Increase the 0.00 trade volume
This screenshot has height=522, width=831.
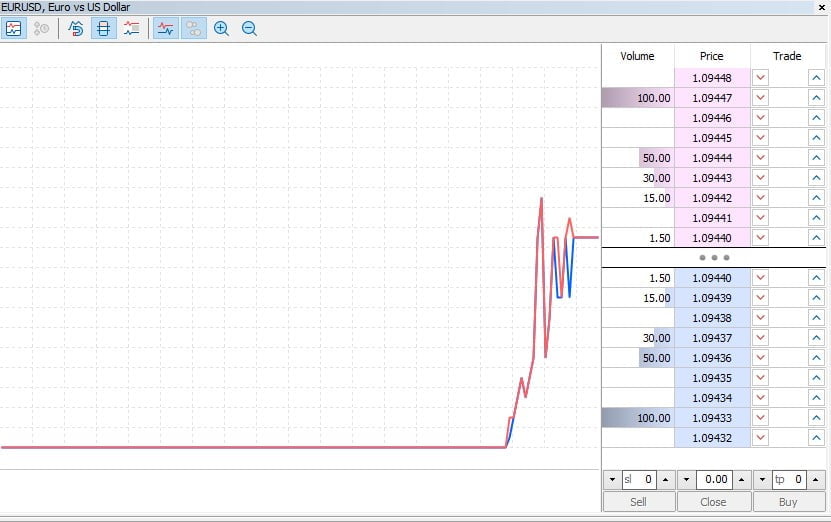point(741,480)
